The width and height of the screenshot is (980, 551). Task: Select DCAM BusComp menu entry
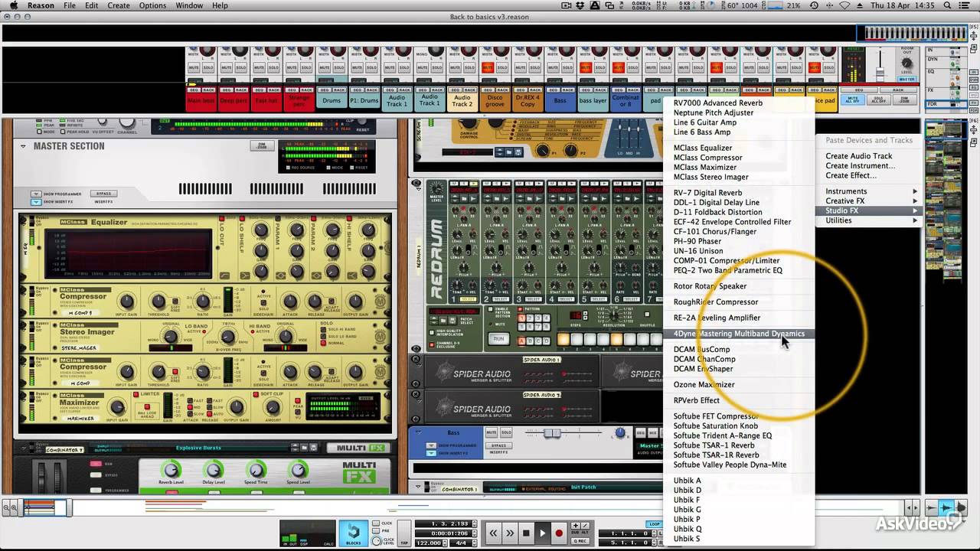coord(702,349)
